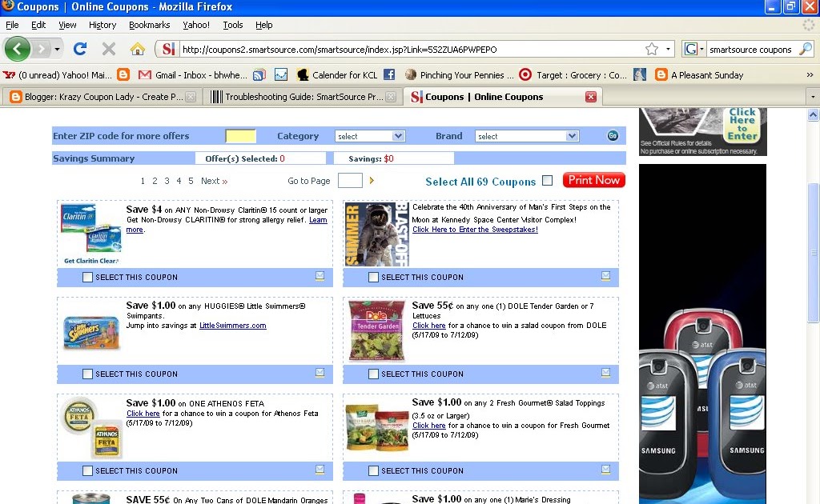
Task: Click the search magnifier icon
Action: coord(806,49)
